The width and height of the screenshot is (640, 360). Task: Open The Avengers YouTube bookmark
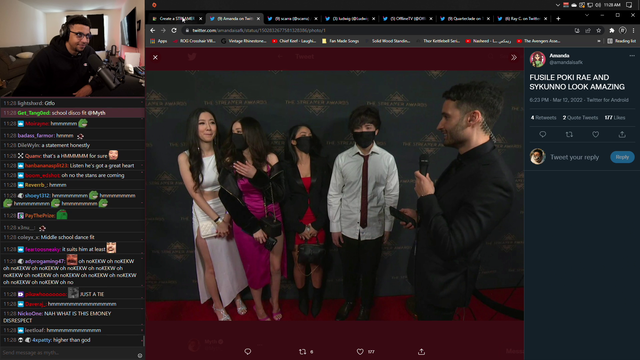(539, 41)
